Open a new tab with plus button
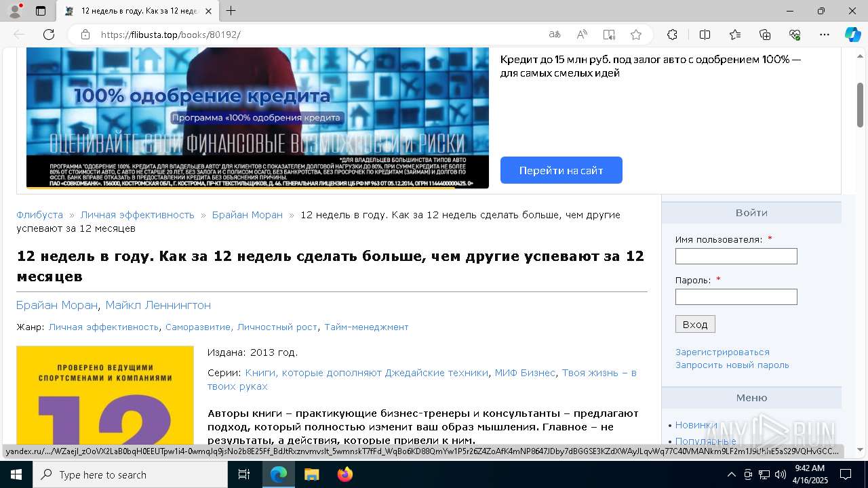Viewport: 868px width, 488px height. point(231,11)
